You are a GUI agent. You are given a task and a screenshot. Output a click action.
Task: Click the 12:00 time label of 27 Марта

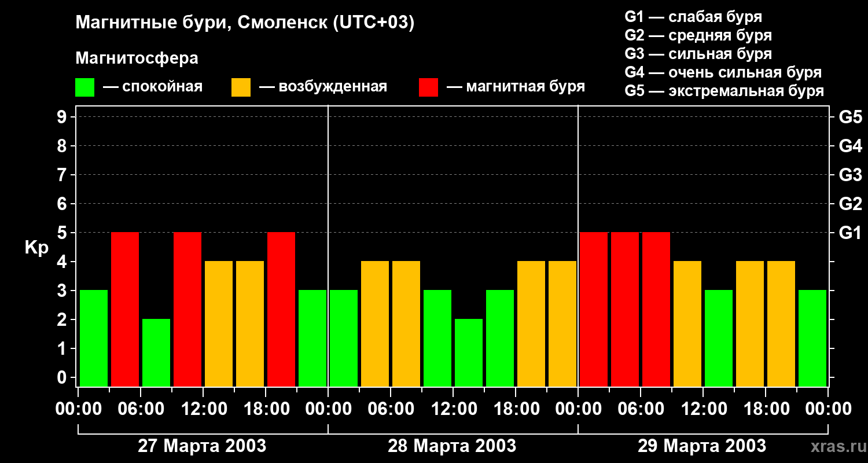203,409
